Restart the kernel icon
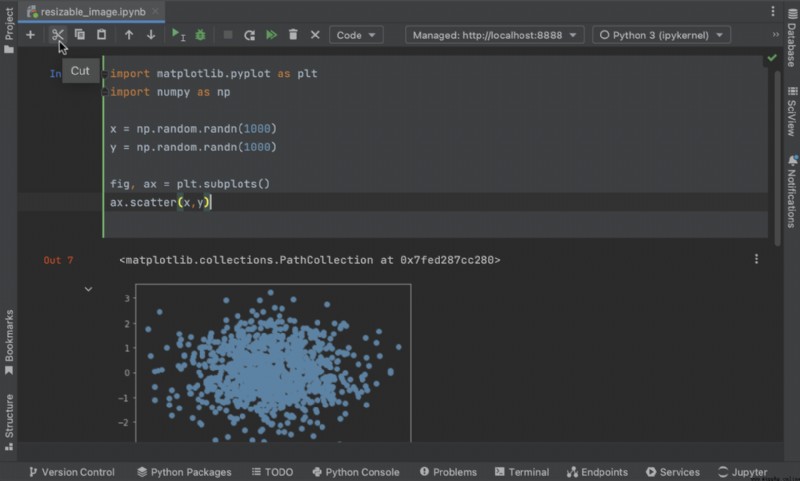 click(x=249, y=35)
